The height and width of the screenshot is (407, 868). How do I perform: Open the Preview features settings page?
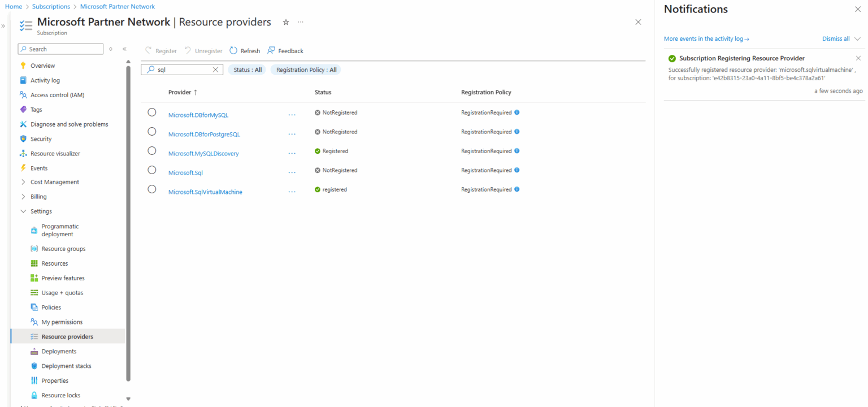pos(61,278)
